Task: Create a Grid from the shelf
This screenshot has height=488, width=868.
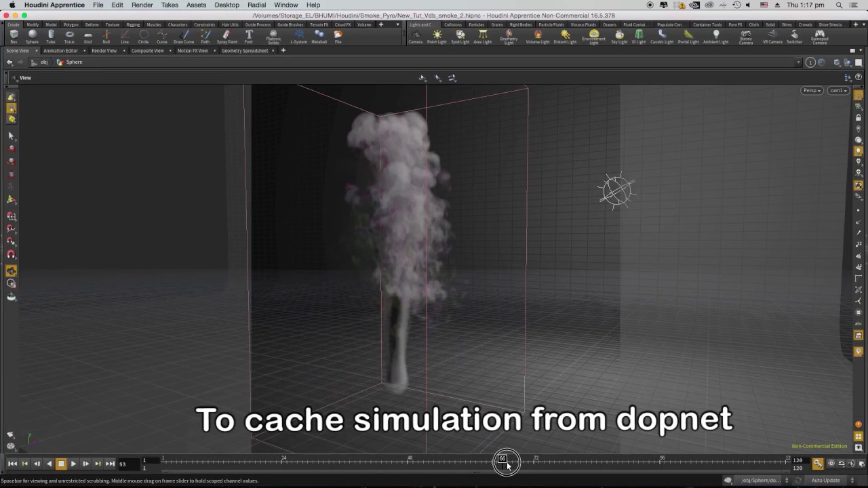Action: [87, 37]
